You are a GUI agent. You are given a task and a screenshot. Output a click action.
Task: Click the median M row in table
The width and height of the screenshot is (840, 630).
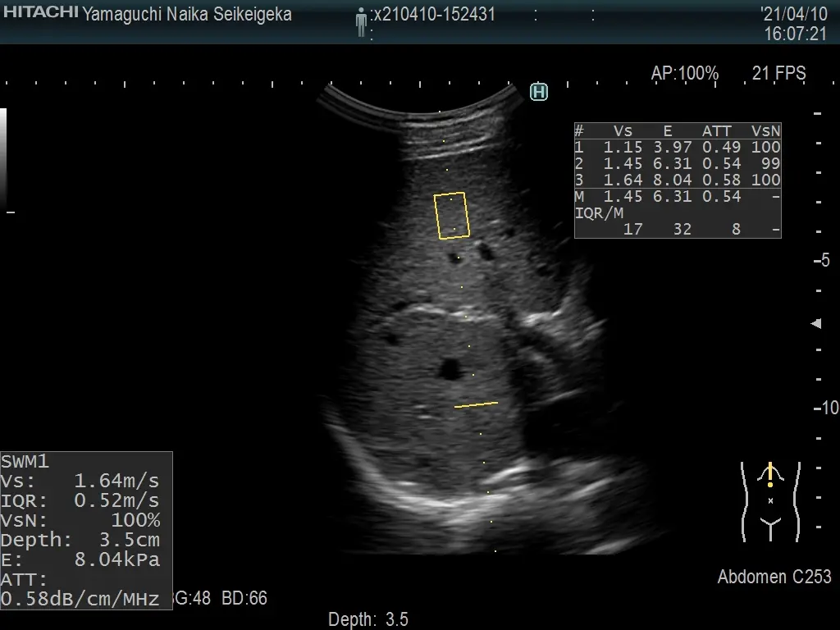click(x=677, y=197)
